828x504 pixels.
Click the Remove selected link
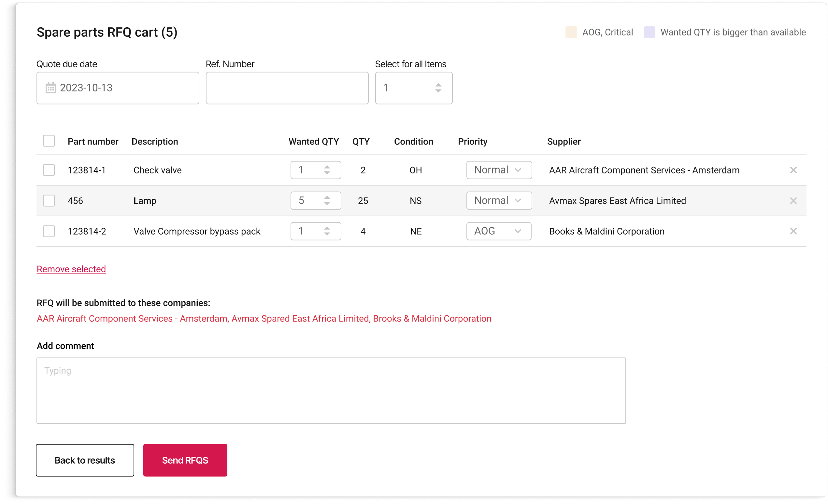pyautogui.click(x=71, y=269)
